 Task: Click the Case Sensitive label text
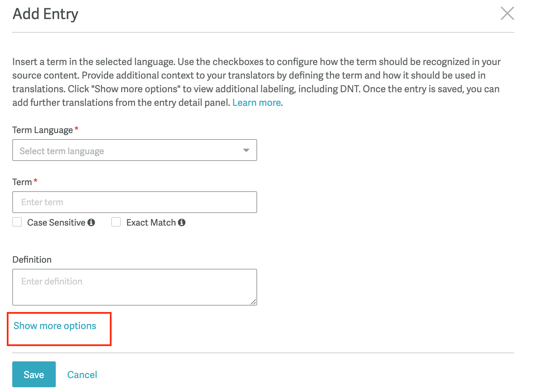(56, 222)
